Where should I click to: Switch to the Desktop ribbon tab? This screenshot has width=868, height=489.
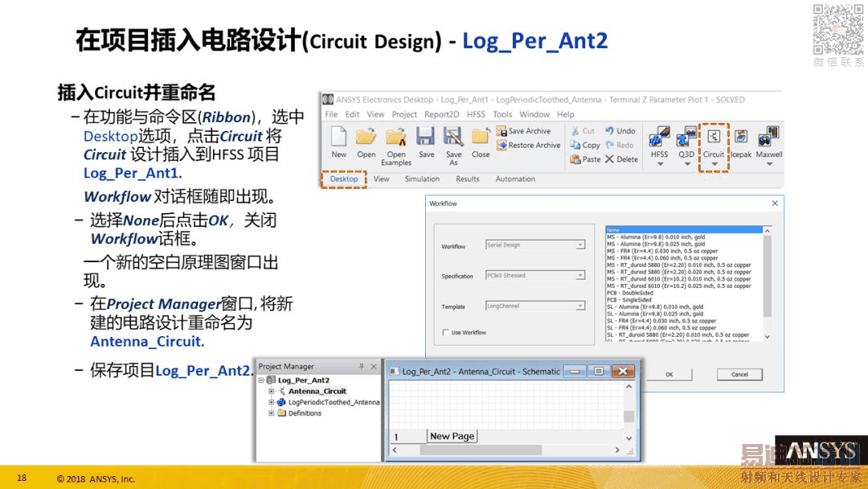(344, 179)
